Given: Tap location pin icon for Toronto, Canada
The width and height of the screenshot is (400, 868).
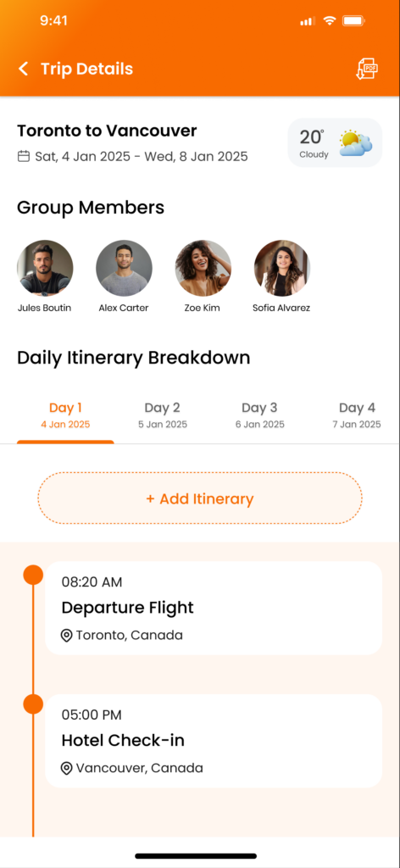Looking at the screenshot, I should (66, 636).
